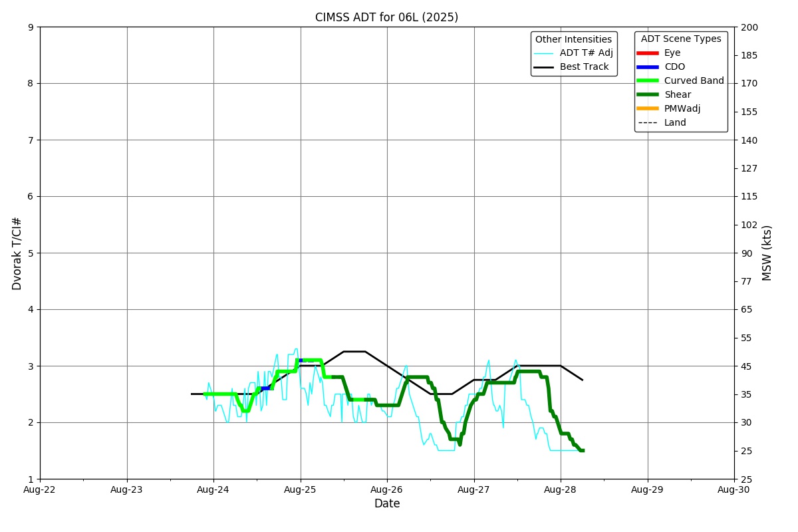Click the Aug-28 date tick label
Viewport: 798px width, 532px height.
click(x=561, y=490)
